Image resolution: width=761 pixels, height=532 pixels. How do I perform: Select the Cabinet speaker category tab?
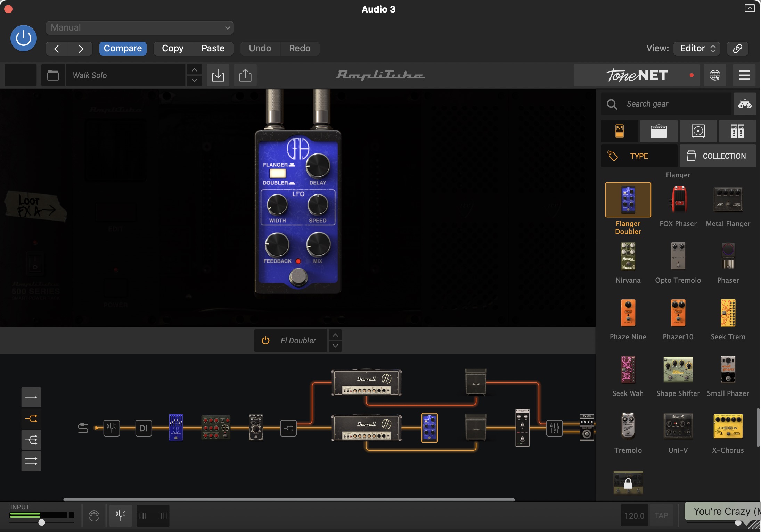[698, 131]
